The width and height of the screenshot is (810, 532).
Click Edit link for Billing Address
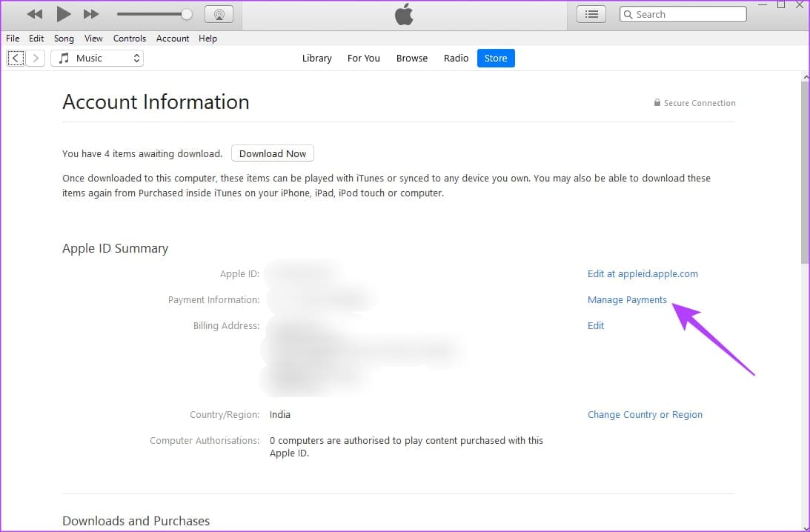(x=596, y=325)
